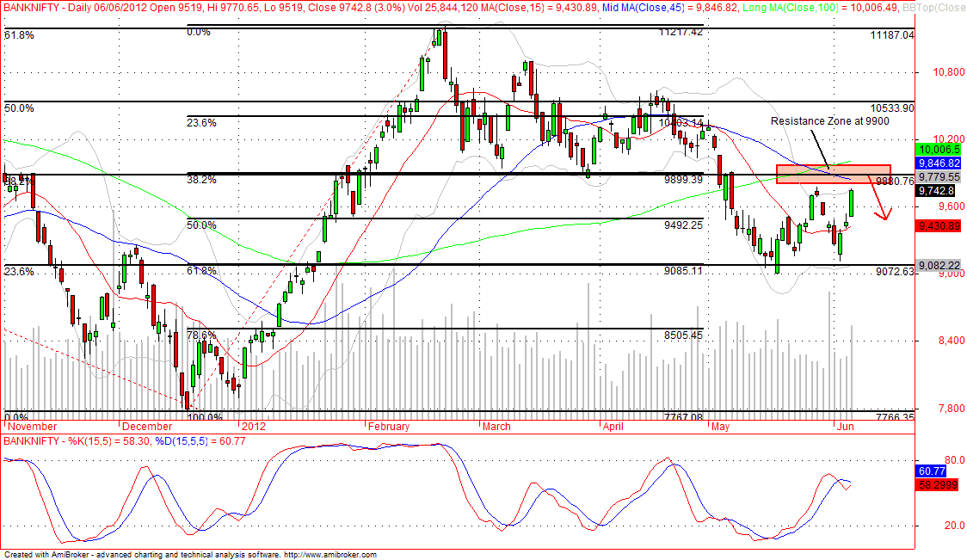Click the 2012 year label on the date axis

point(254,426)
